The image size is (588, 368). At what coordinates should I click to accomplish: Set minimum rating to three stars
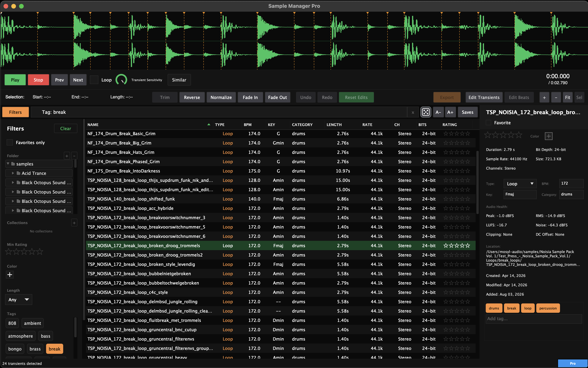tap(24, 252)
